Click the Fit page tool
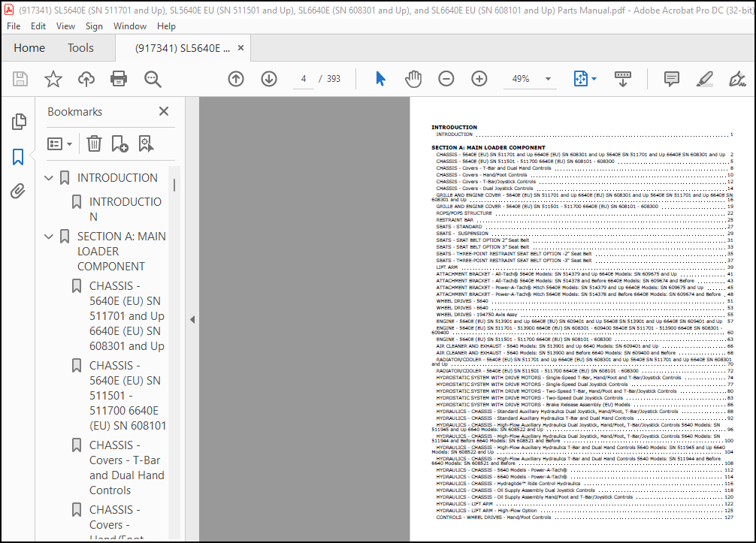This screenshot has width=756, height=543. (x=580, y=79)
